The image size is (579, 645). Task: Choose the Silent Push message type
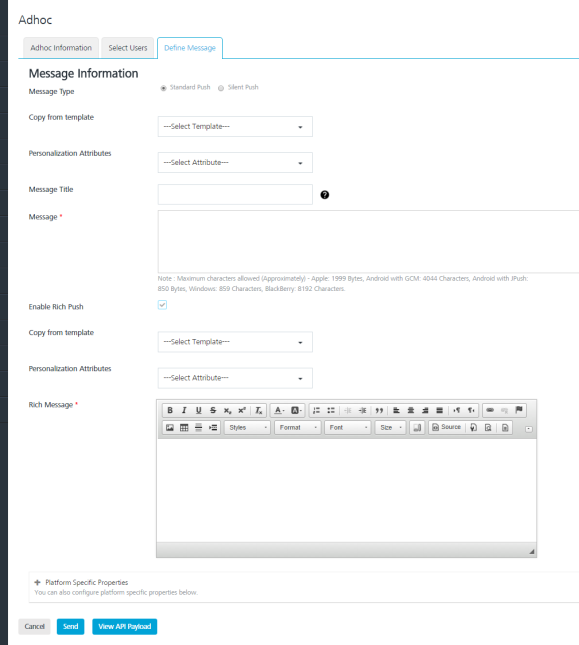(221, 88)
